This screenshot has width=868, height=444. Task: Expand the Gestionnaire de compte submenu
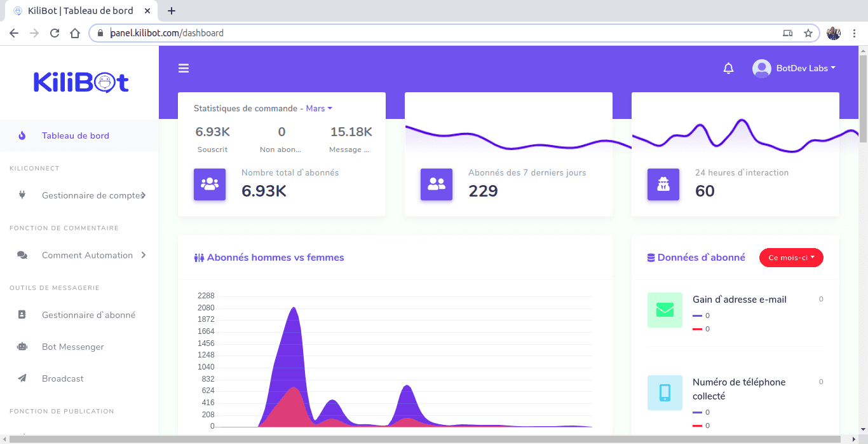click(x=143, y=195)
